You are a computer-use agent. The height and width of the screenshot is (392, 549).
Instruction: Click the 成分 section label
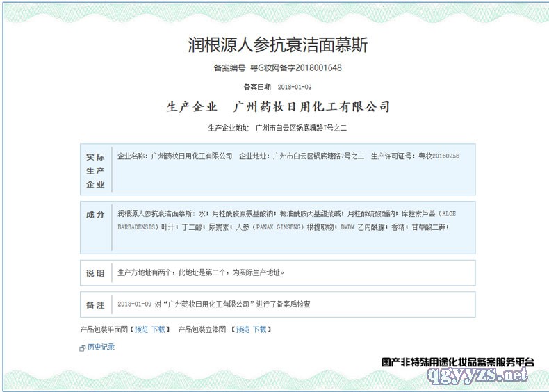tap(96, 214)
